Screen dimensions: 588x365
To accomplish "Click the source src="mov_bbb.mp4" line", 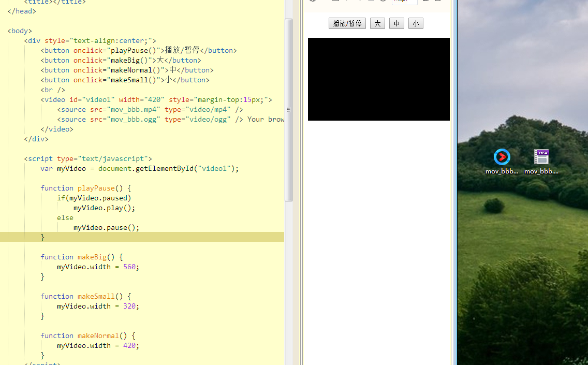I will [150, 110].
